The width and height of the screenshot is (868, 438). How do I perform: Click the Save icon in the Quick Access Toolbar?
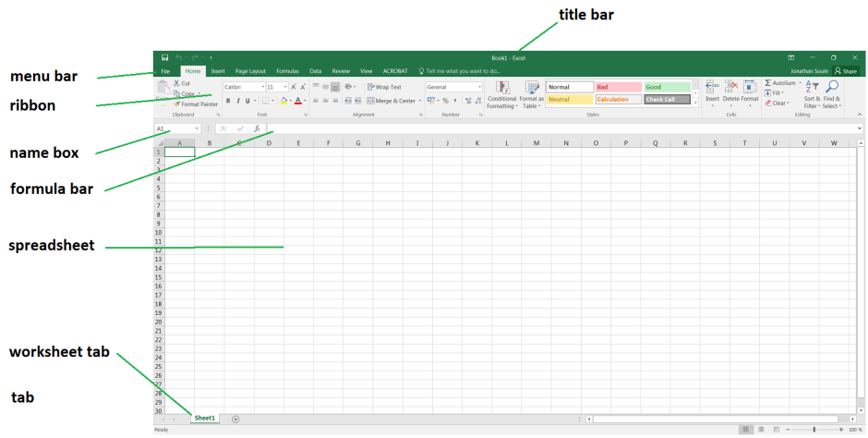pyautogui.click(x=165, y=57)
